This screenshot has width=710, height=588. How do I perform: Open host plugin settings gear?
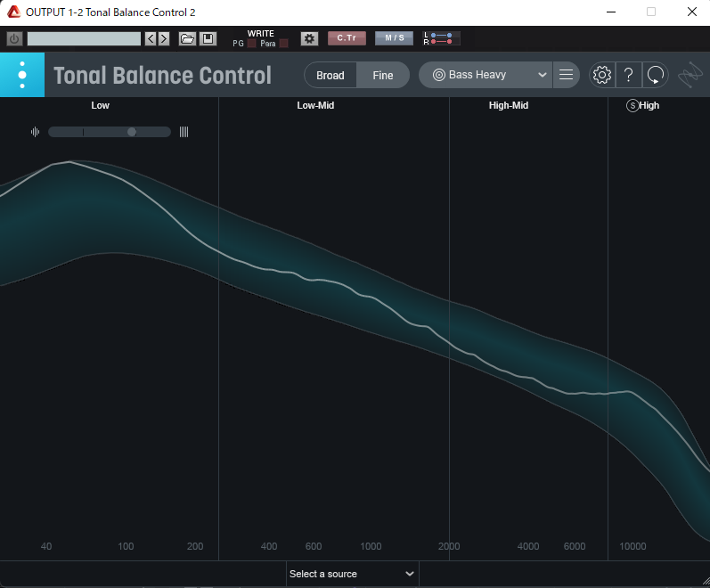coord(310,39)
